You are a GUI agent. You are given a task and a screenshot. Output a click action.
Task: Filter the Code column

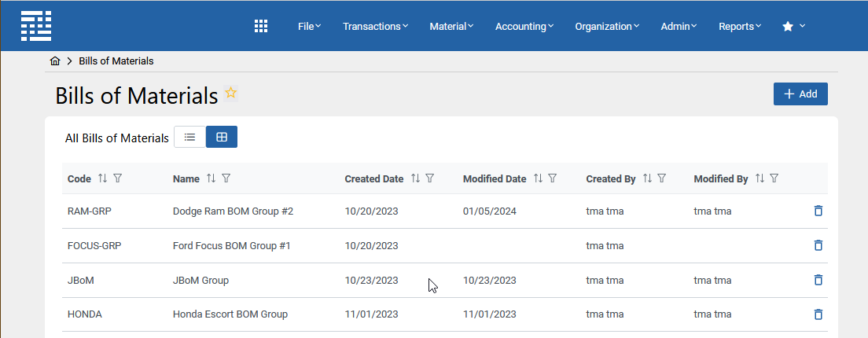click(x=117, y=178)
